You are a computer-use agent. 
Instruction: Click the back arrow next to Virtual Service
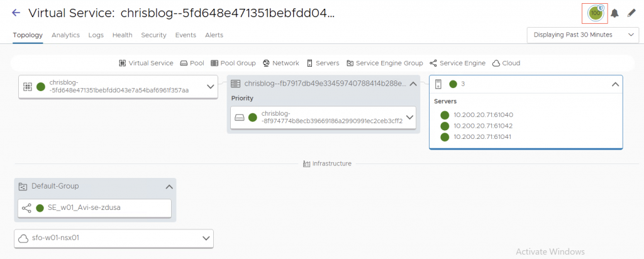click(x=16, y=13)
